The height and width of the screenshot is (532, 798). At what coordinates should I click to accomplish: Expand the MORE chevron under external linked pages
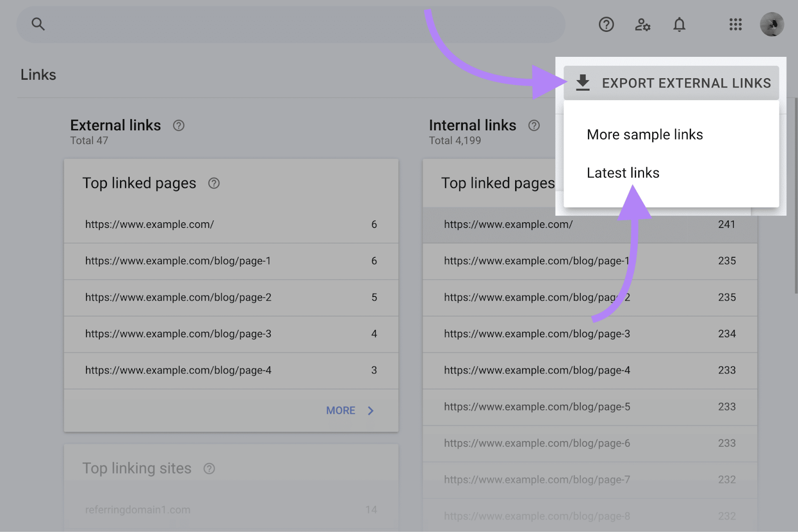click(x=370, y=410)
